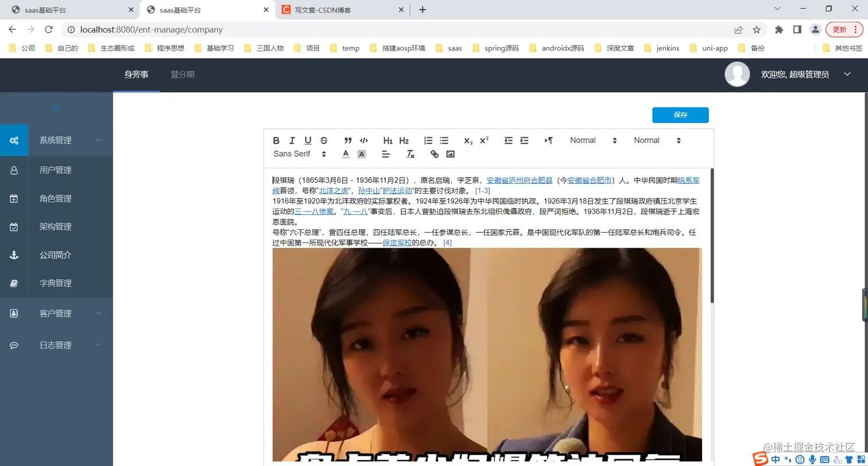Click the blue 保存 button
The image size is (868, 466).
[680, 115]
